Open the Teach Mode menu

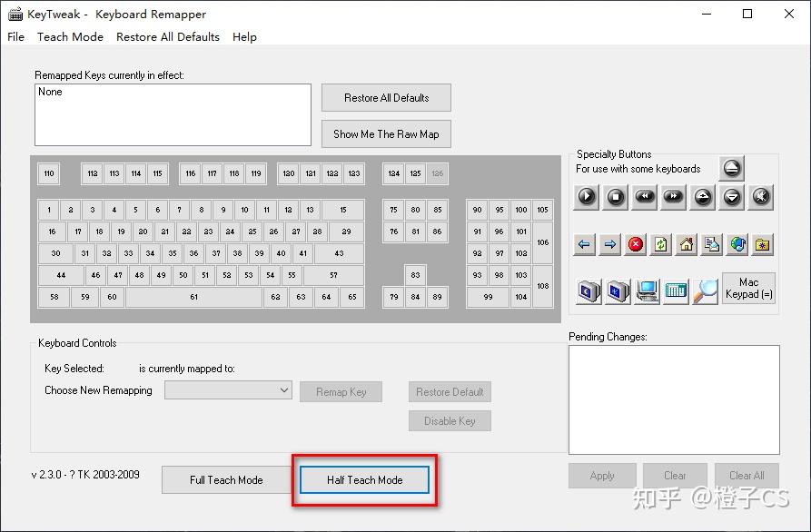pyautogui.click(x=70, y=36)
